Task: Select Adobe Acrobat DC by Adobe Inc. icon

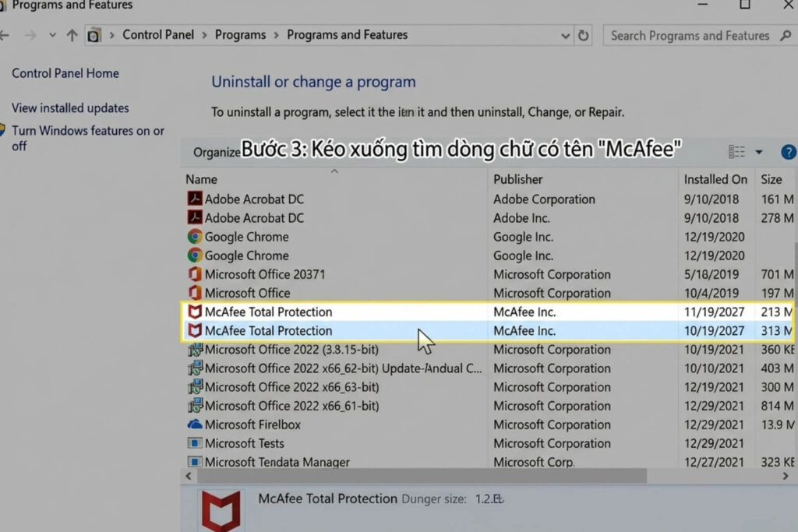Action: (194, 217)
